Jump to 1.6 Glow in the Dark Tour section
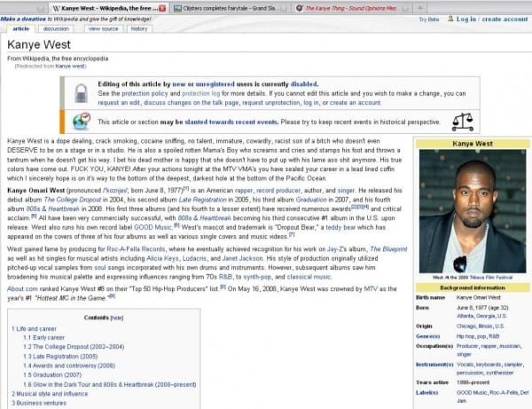This screenshot has height=409, width=532. (x=110, y=384)
